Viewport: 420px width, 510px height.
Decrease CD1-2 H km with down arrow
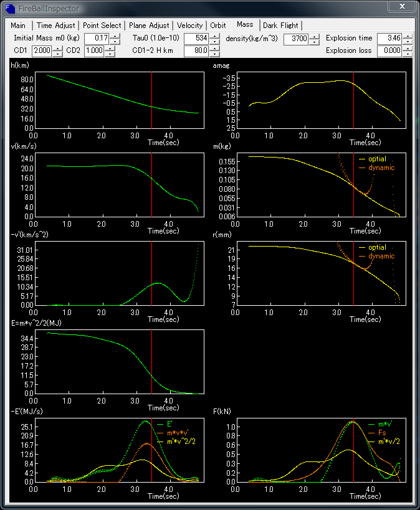coord(215,54)
